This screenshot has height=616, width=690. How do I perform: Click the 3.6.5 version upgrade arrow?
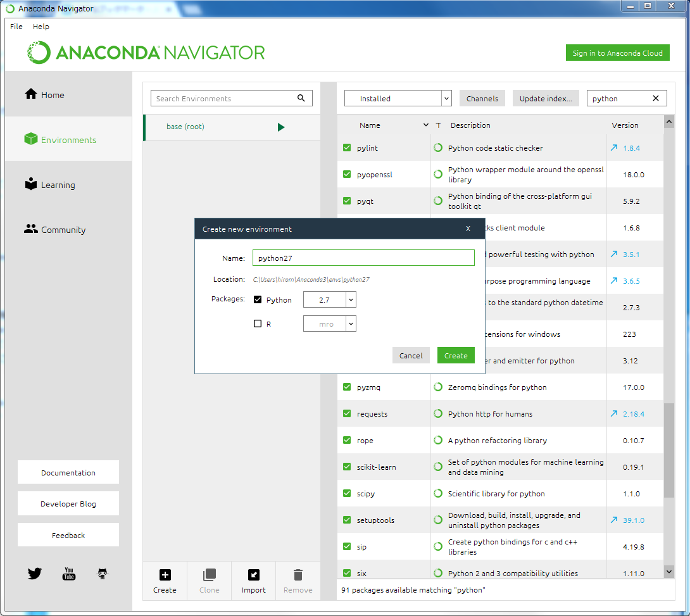click(x=614, y=280)
